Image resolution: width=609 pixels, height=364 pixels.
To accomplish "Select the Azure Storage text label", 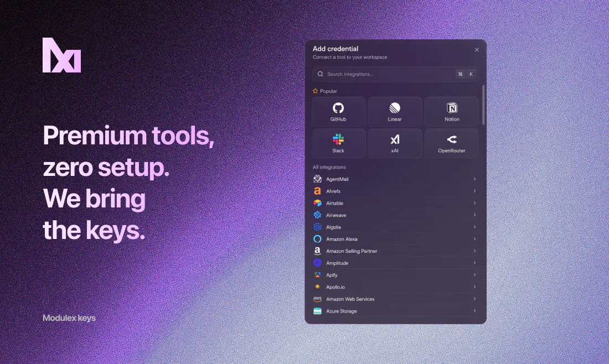I will coord(342,311).
